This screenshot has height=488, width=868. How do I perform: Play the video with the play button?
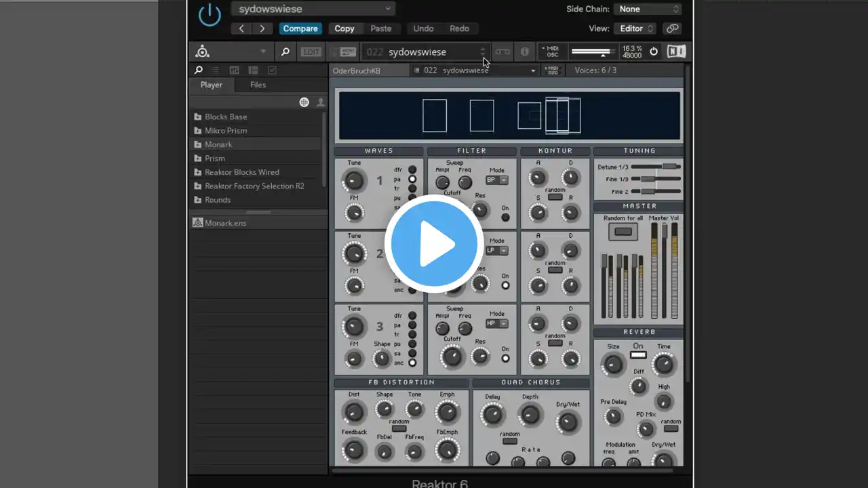coord(434,244)
